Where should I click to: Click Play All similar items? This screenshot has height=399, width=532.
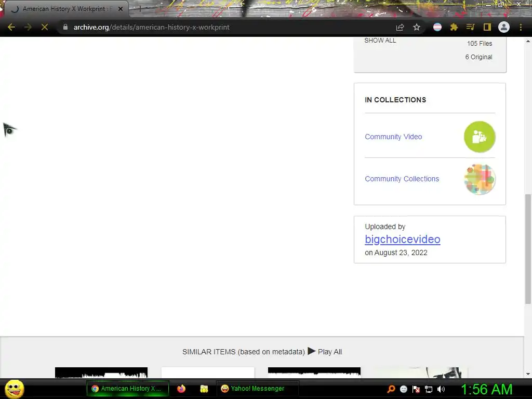pyautogui.click(x=325, y=352)
